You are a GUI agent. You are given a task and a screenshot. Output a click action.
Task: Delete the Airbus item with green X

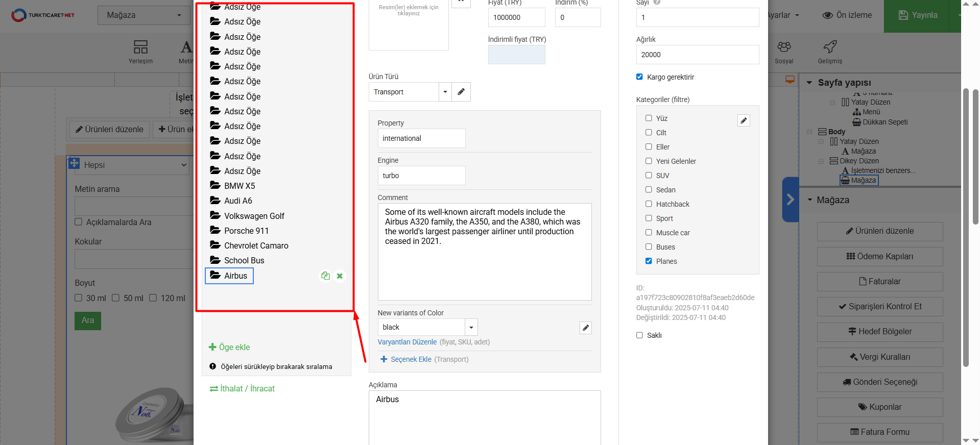point(340,276)
